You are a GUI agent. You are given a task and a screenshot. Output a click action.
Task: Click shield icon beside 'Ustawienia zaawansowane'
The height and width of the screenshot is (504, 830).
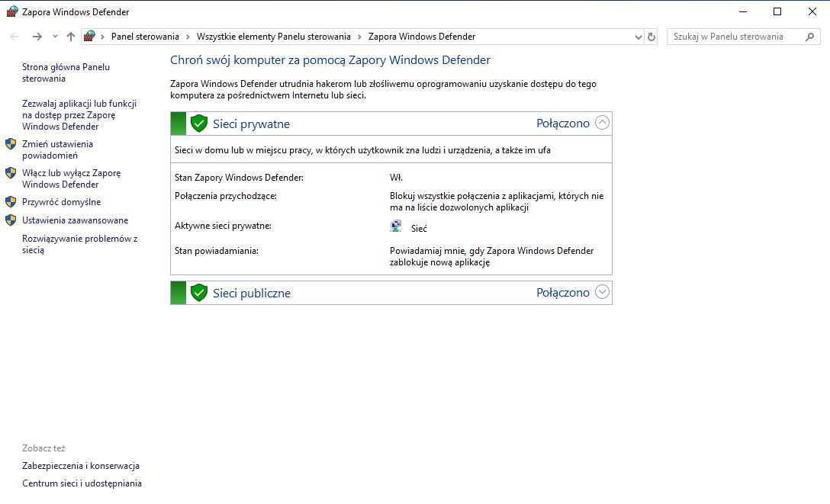tap(11, 220)
